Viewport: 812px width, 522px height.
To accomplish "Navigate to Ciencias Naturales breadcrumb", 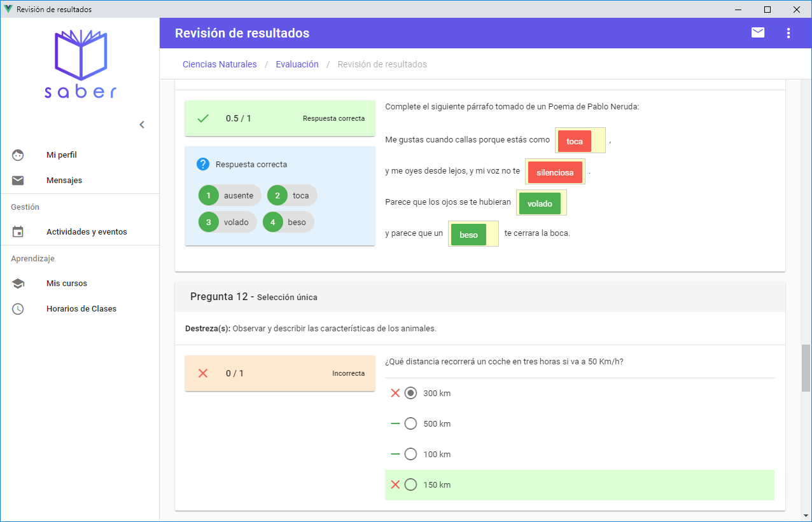I will click(x=220, y=64).
